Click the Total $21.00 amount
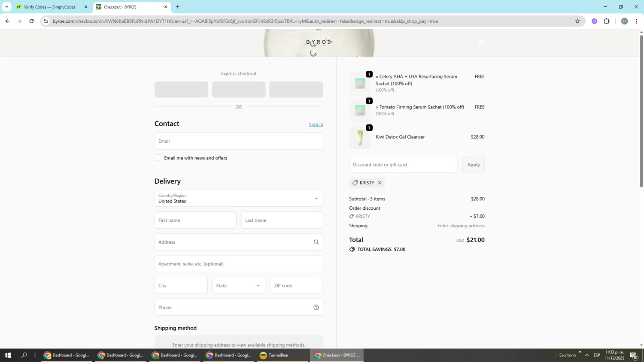Viewport: 644px width, 362px height. click(x=475, y=240)
